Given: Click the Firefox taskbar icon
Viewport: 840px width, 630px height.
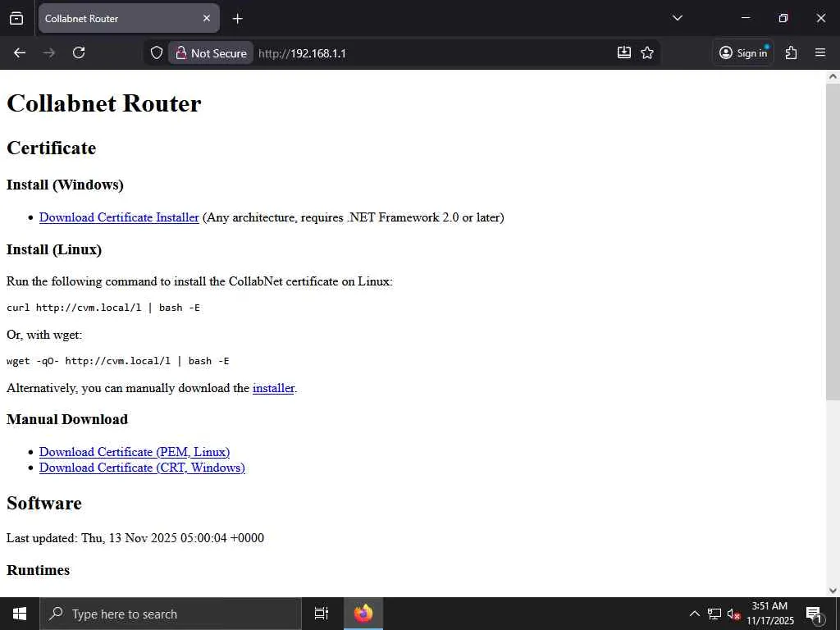Looking at the screenshot, I should [x=363, y=614].
